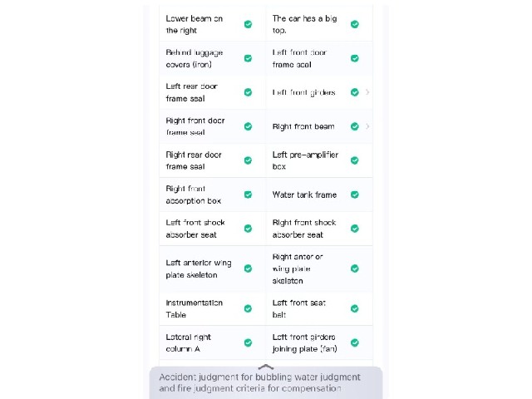Select Left anterior wing plate skeleton entry
The image size is (532, 399).
(213, 268)
